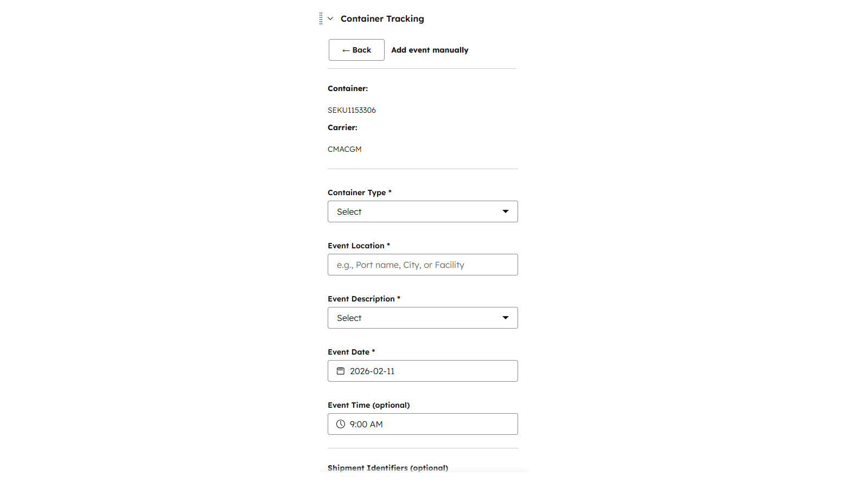Viewport: 868px width, 488px height.
Task: Click the Add event manually heading
Action: (430, 50)
